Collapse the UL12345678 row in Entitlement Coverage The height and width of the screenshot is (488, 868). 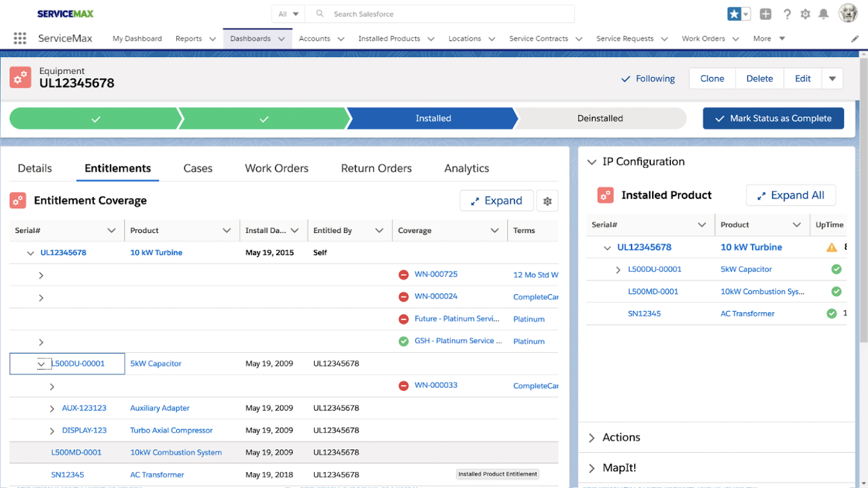point(30,253)
